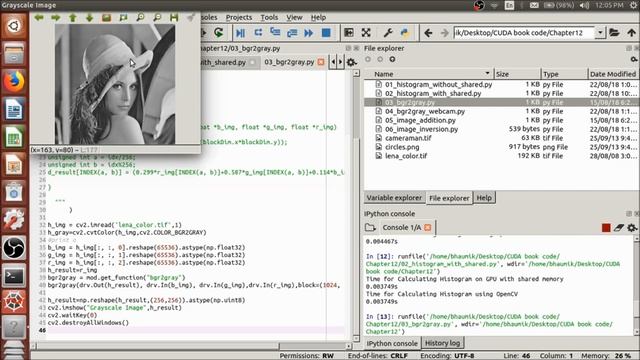This screenshot has height=360, width=640.
Task: Re-run the last script in Spyder
Action: [x=219, y=33]
